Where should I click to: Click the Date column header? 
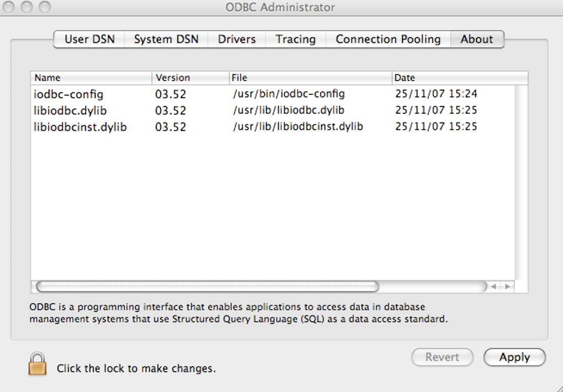click(459, 78)
